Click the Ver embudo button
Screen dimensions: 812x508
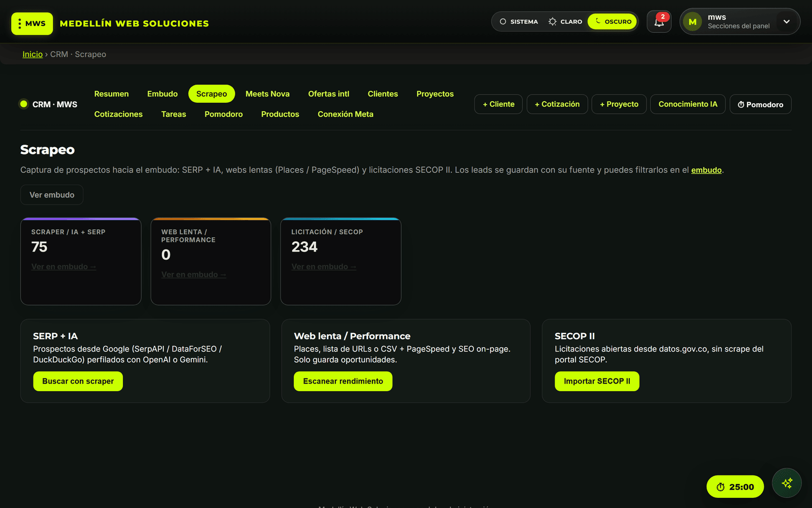pos(52,195)
